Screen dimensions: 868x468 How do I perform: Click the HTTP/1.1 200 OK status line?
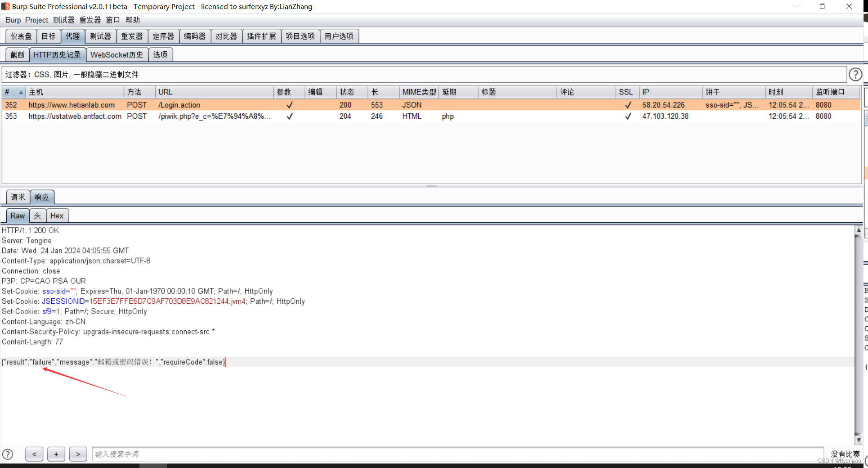30,230
